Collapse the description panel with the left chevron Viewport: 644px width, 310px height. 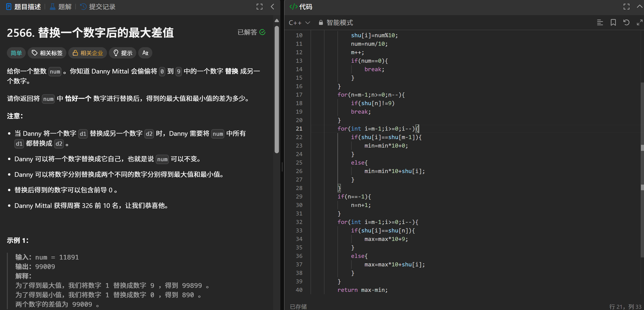[x=272, y=7]
